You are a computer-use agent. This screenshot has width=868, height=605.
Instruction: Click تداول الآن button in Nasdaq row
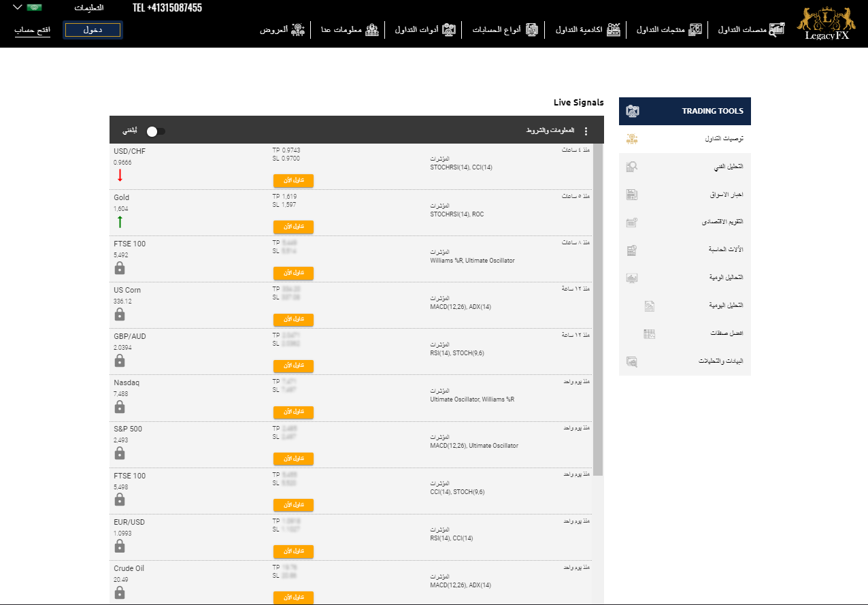pos(293,412)
